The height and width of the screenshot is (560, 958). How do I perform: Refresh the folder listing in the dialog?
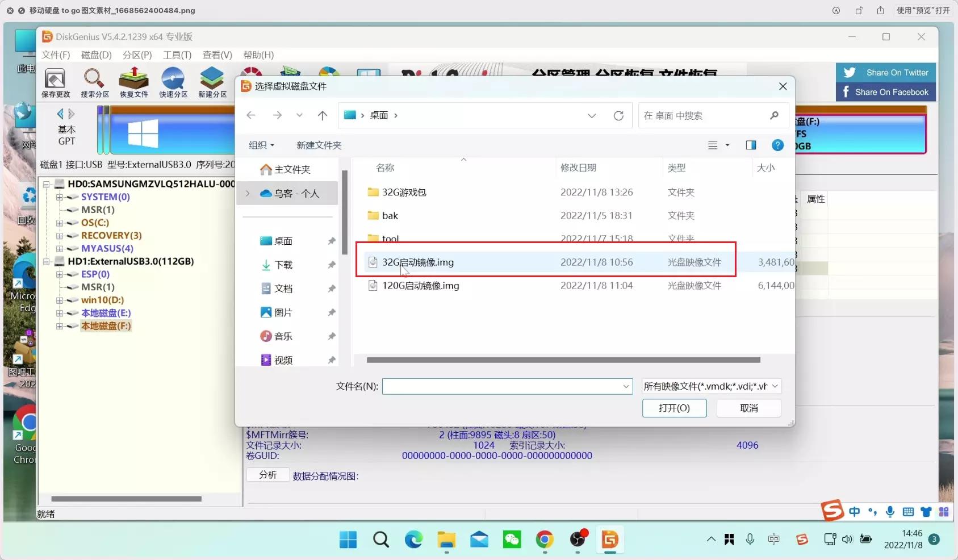618,115
